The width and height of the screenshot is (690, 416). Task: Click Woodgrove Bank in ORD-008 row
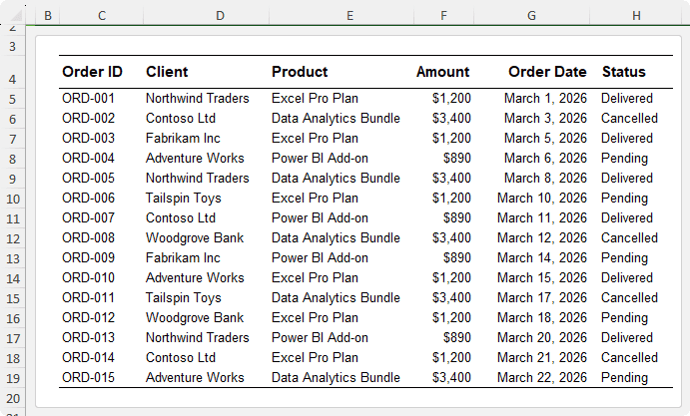pos(195,238)
